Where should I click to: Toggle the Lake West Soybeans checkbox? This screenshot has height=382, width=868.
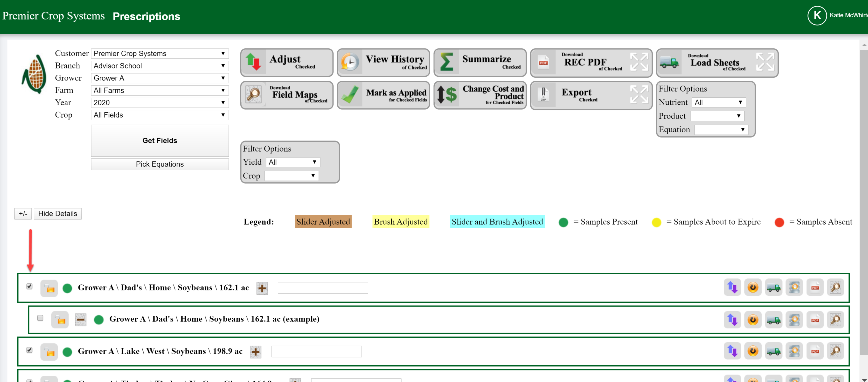tap(29, 350)
